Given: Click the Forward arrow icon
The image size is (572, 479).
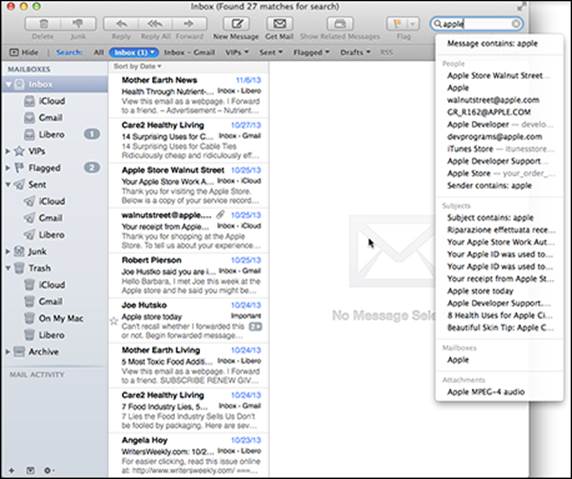Looking at the screenshot, I should click(x=189, y=24).
